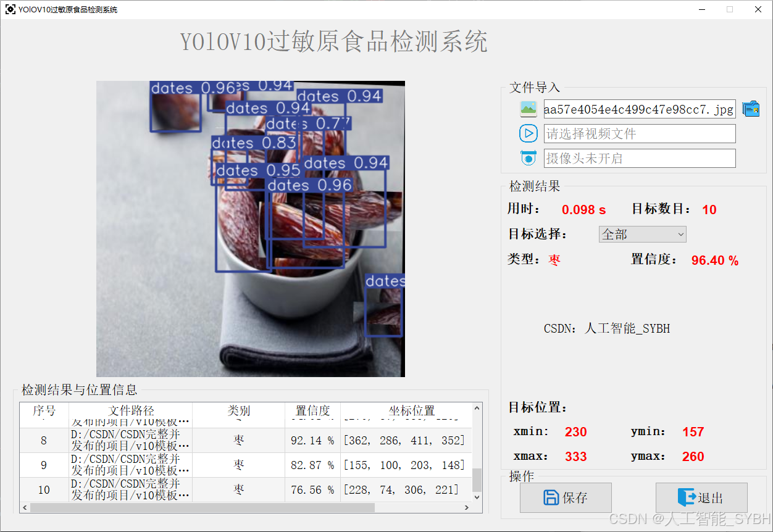Click the camera icon to start the webcam
Screen dimensions: 773x532
pyautogui.click(x=529, y=158)
